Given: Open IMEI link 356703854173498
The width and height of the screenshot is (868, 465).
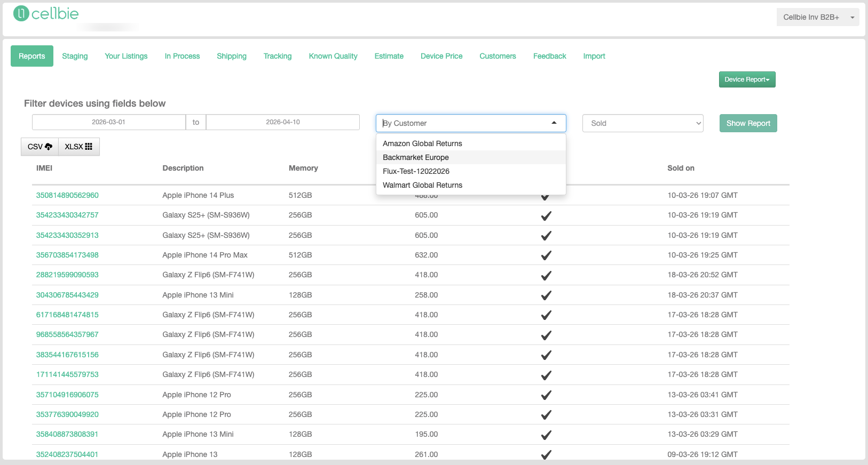Looking at the screenshot, I should tap(67, 255).
